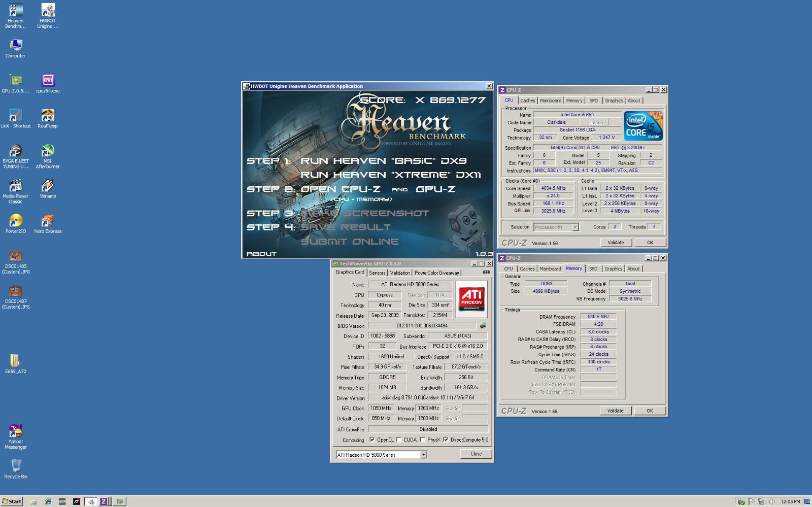Open PowerColor Giveaway tab in GPU-Z
Image resolution: width=812 pixels, height=507 pixels.
(x=436, y=273)
